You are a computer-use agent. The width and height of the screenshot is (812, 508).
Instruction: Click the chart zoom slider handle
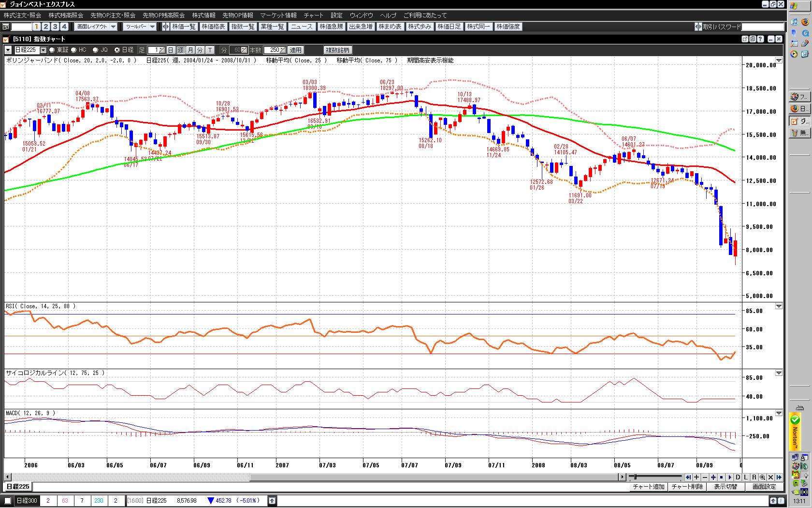point(635,477)
